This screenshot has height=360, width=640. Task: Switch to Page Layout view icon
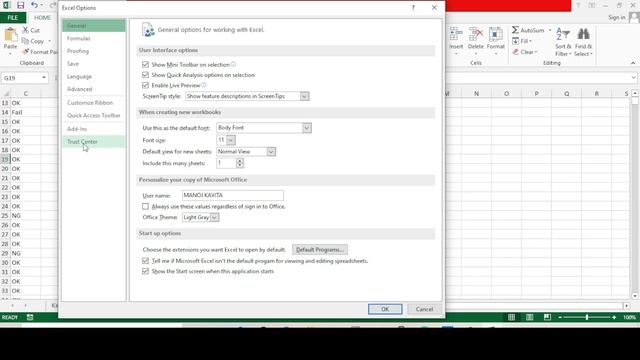point(529,317)
